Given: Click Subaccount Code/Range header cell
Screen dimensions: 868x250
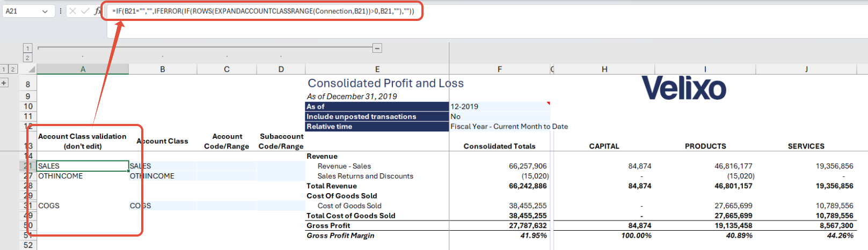Looking at the screenshot, I should point(281,141).
